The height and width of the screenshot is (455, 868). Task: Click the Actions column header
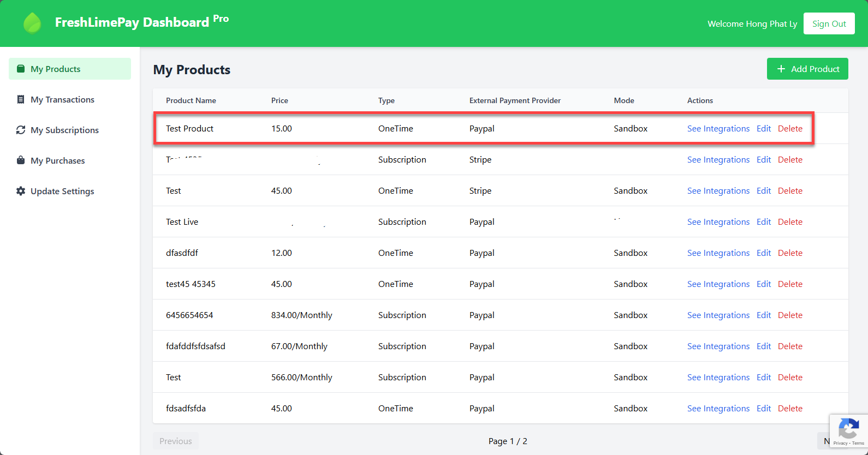click(x=700, y=100)
